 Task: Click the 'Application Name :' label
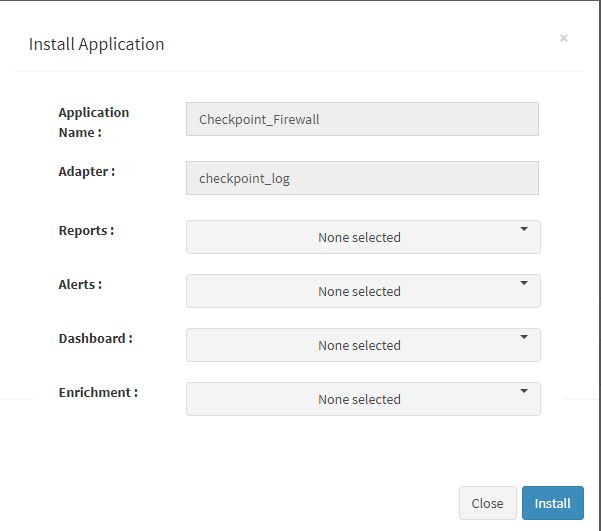[x=94, y=122]
